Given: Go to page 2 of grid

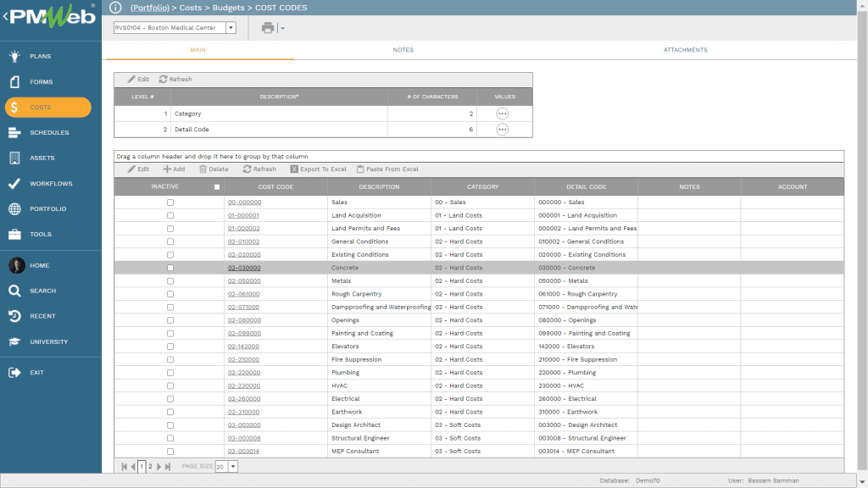Looking at the screenshot, I should 150,467.
